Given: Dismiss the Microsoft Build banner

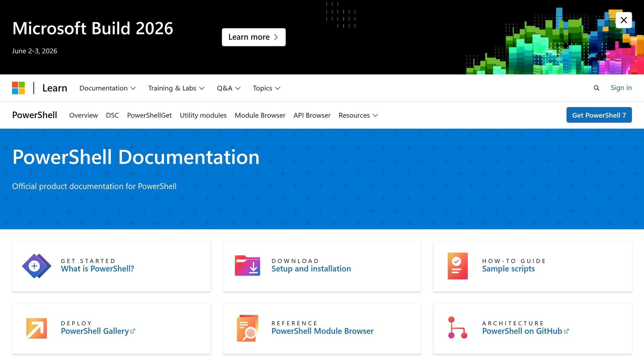Looking at the screenshot, I should coord(624,20).
